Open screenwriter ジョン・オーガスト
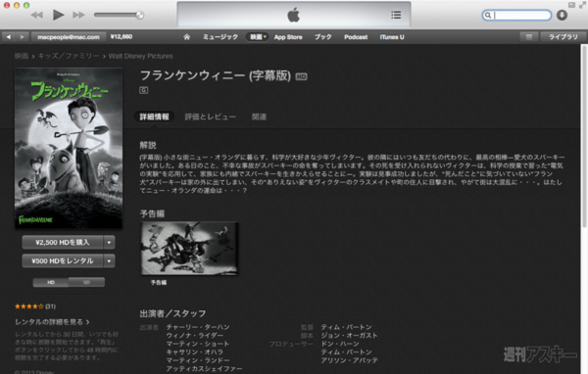The image size is (588, 374). click(x=349, y=336)
